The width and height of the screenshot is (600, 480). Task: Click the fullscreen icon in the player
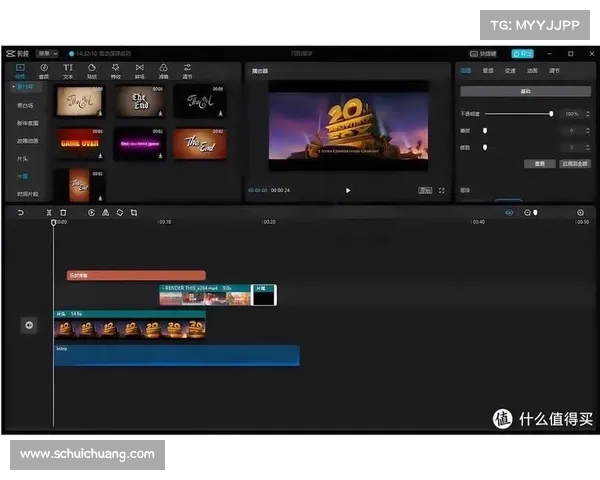coord(442,190)
